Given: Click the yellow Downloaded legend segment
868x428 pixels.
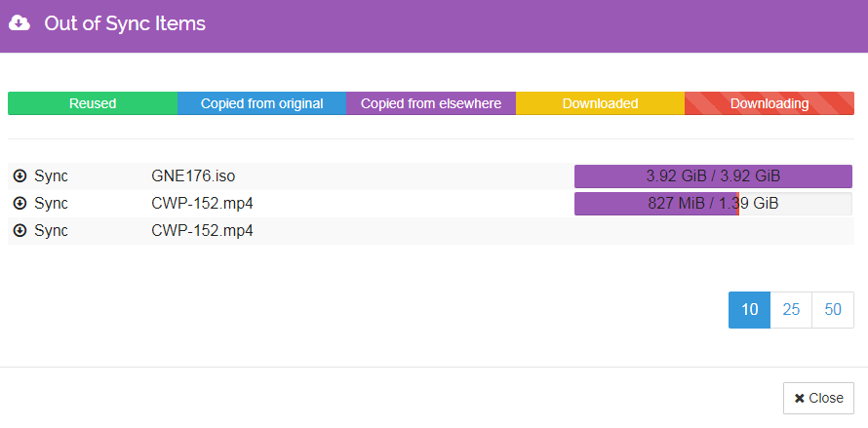Looking at the screenshot, I should point(600,103).
